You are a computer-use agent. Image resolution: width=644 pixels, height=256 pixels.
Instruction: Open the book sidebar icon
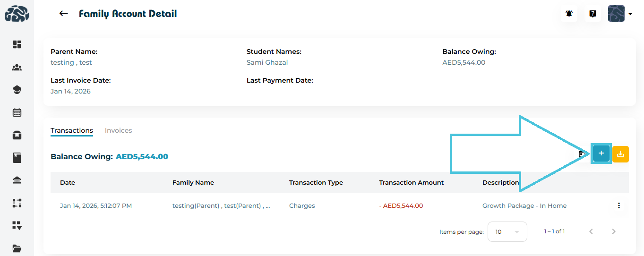(x=17, y=158)
